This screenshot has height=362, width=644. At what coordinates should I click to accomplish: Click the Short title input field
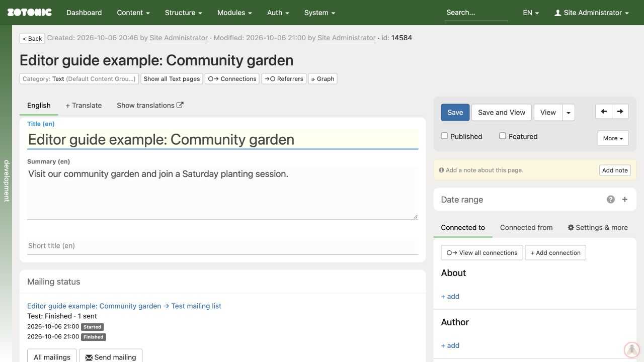[x=222, y=246]
